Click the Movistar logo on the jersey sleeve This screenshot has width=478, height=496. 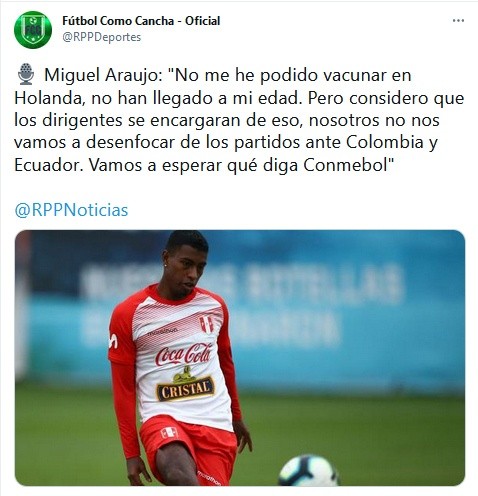point(113,341)
